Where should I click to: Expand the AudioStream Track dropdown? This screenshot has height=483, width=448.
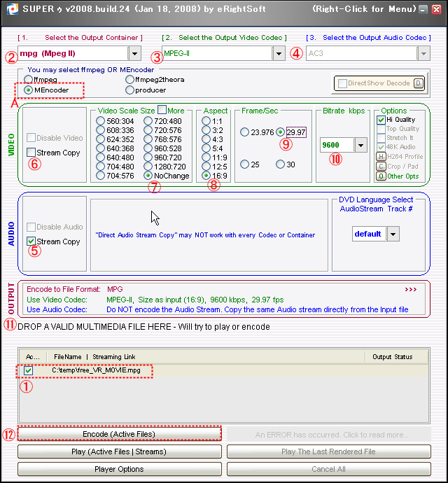point(393,234)
